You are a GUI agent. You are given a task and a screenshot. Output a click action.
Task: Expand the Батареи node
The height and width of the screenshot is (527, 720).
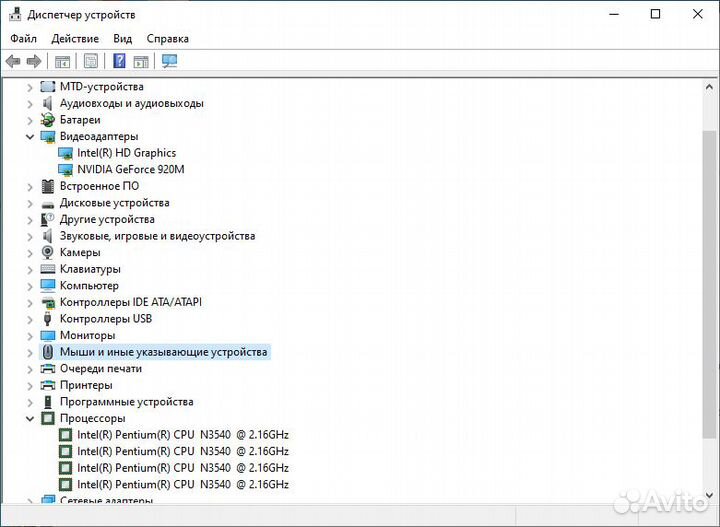click(x=30, y=120)
